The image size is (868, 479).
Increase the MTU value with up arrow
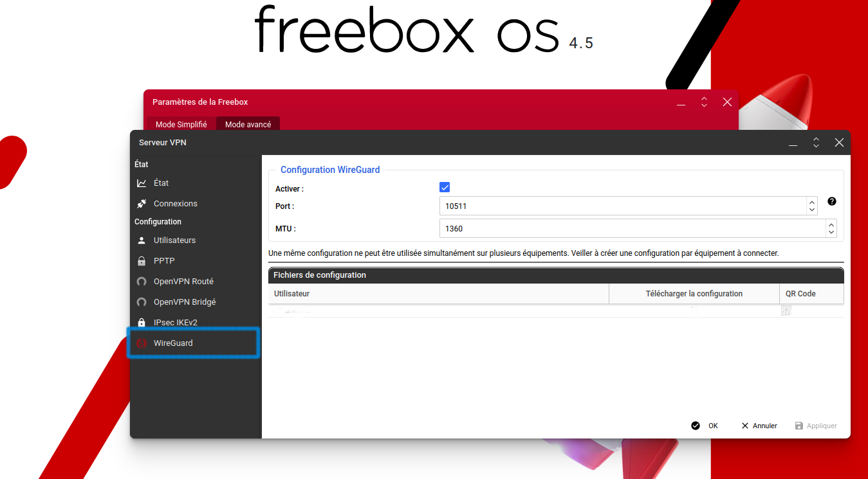point(831,224)
